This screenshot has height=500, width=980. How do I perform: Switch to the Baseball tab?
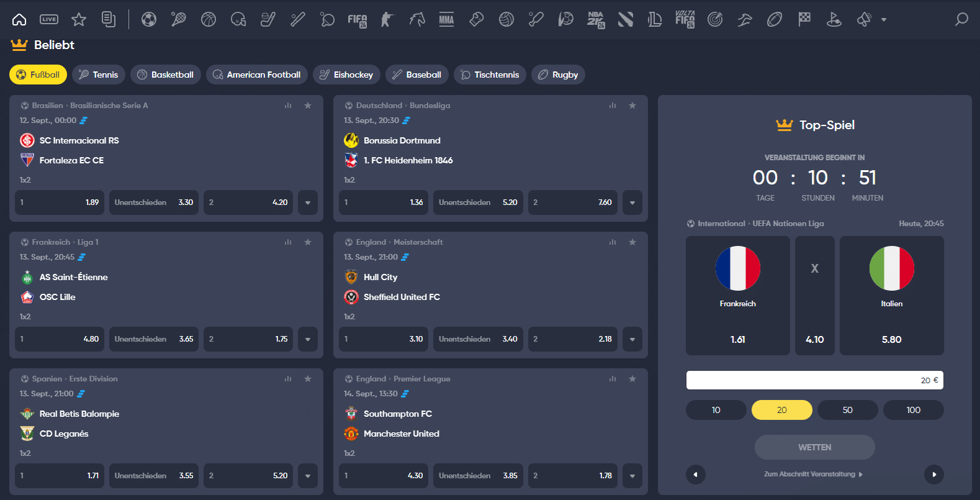[417, 75]
